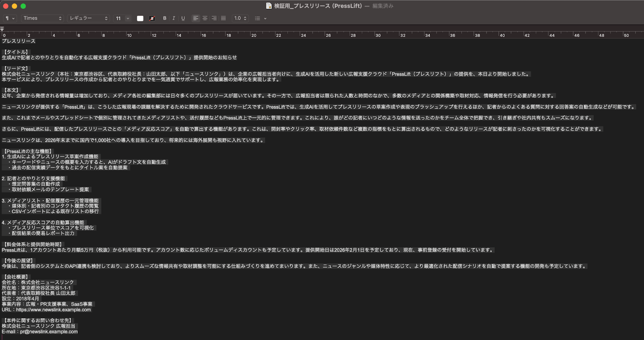Click the newslink.example.com URL text
Screen dimensions: 644x340
pos(54,310)
